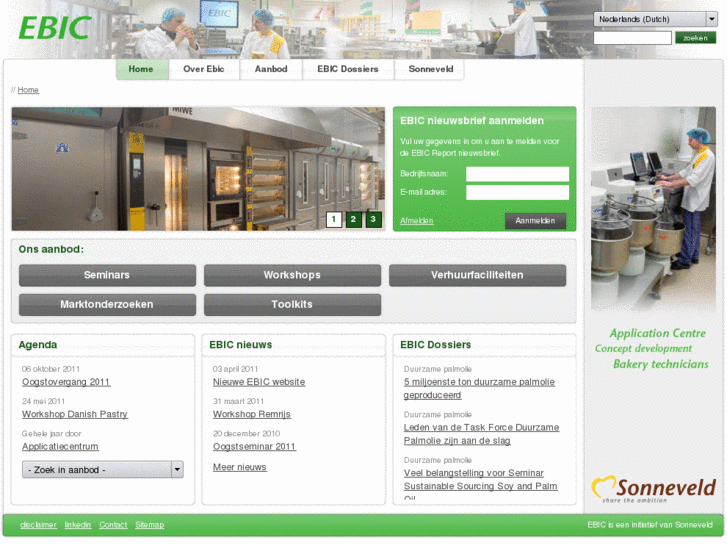This screenshot has width=727, height=545.
Task: Click the Aanmelden button
Action: (536, 221)
